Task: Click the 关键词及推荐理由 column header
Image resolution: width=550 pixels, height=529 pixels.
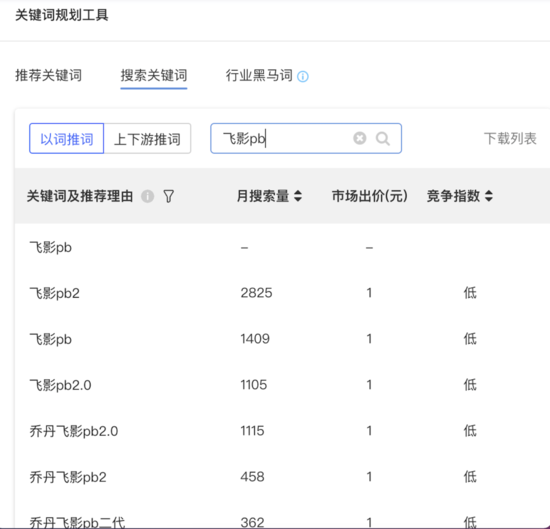Action: click(x=80, y=196)
